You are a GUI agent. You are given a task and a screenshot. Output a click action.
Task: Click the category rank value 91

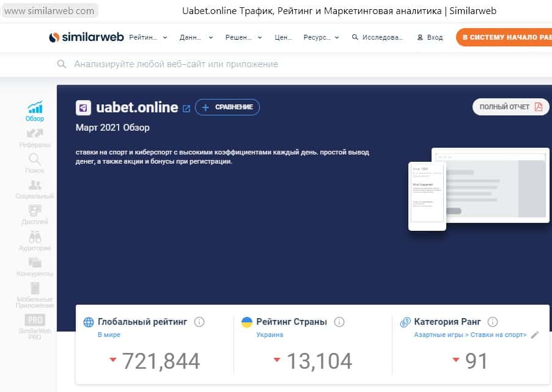point(476,361)
